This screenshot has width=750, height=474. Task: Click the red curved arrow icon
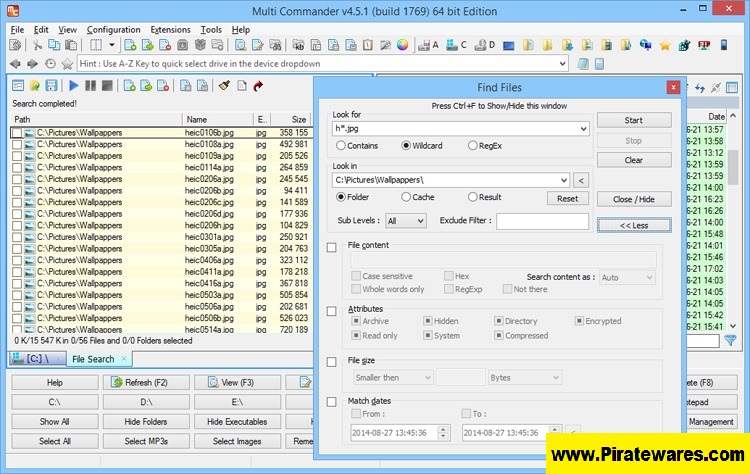point(258,86)
